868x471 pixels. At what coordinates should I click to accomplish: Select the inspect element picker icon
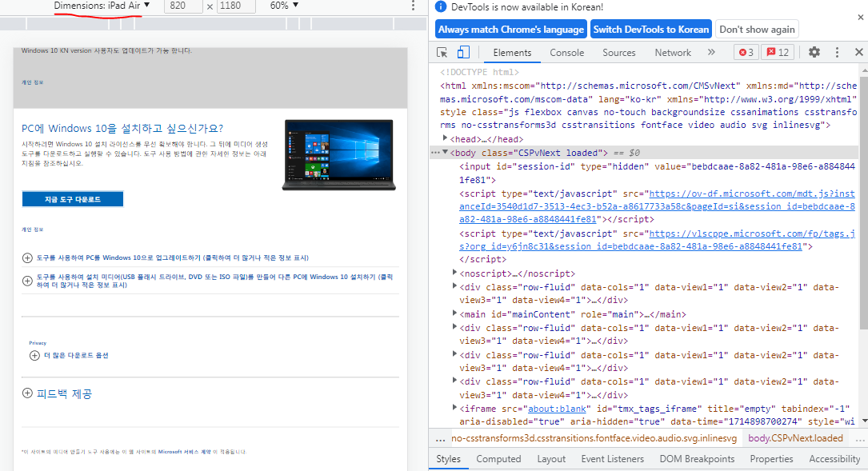442,53
